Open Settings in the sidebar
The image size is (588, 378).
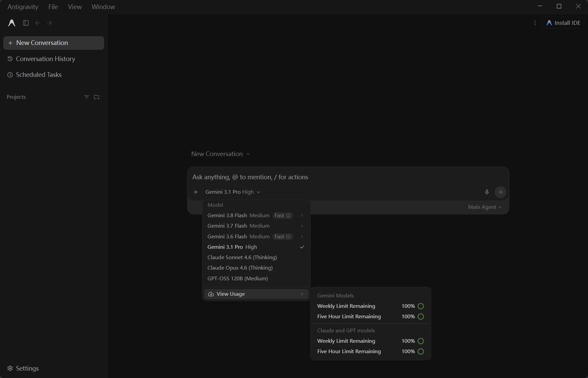pyautogui.click(x=23, y=368)
